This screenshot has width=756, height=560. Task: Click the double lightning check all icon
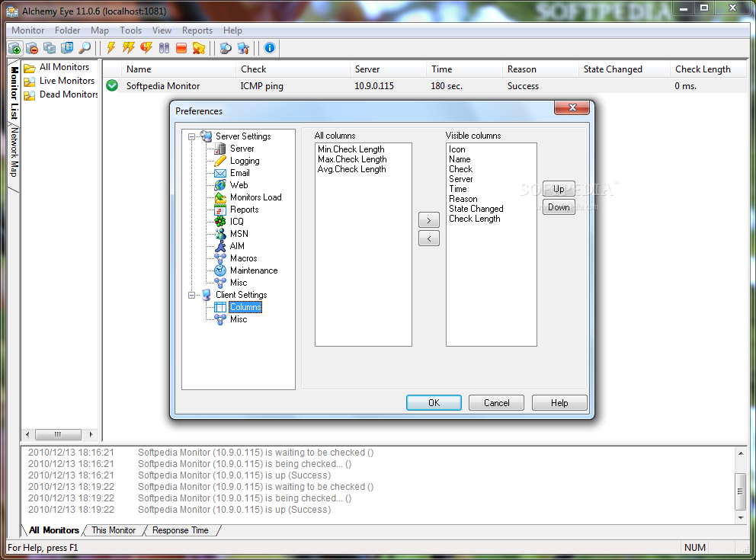(x=129, y=48)
